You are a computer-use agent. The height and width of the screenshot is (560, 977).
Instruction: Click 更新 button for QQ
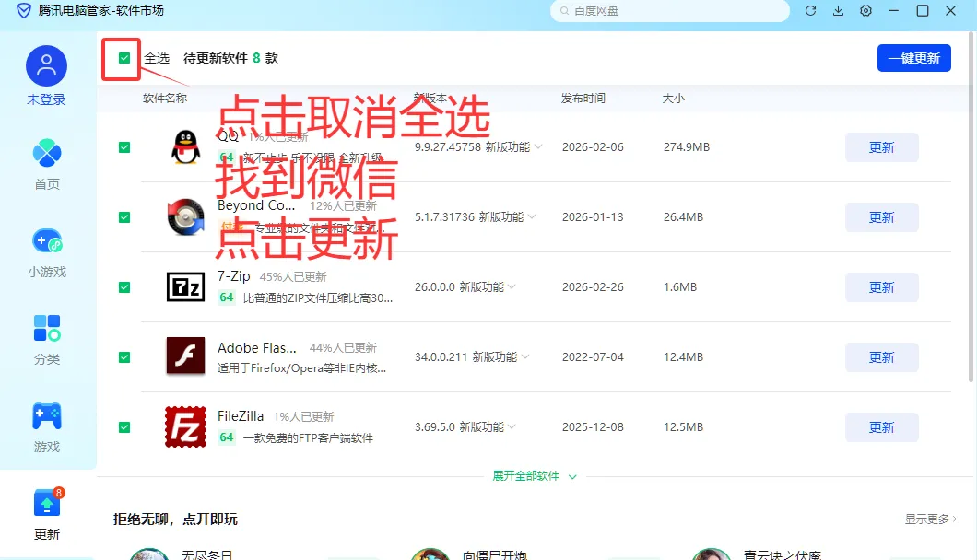882,147
